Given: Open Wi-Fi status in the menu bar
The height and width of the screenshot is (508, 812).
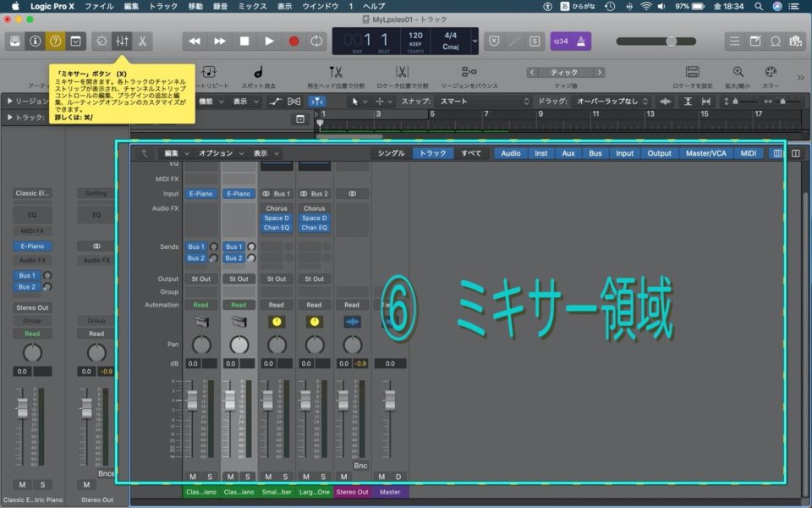Looking at the screenshot, I should tap(645, 6).
